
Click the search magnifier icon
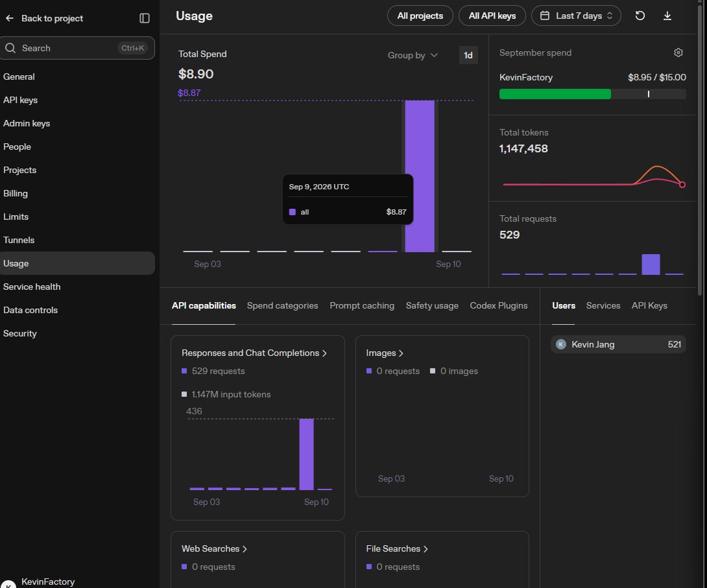(10, 48)
